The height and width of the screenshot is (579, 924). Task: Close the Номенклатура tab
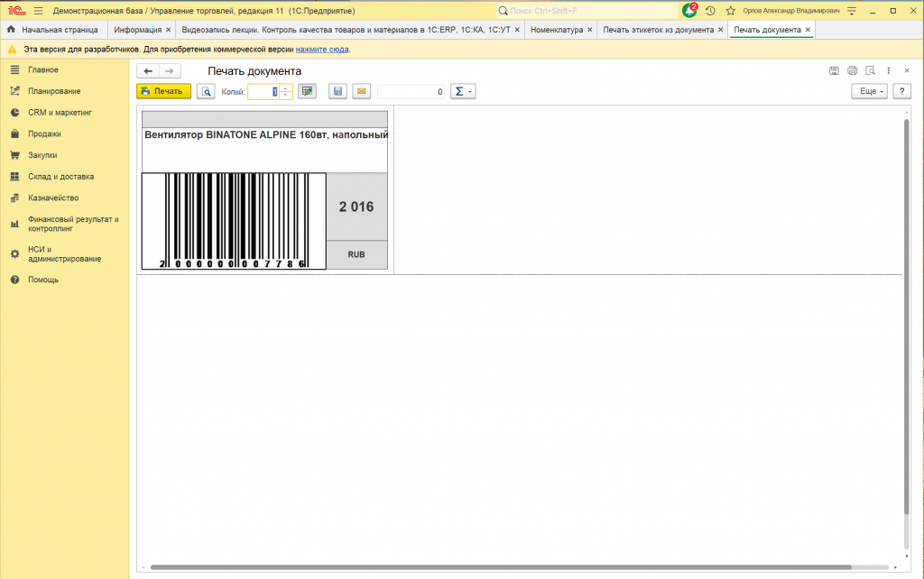pos(590,30)
